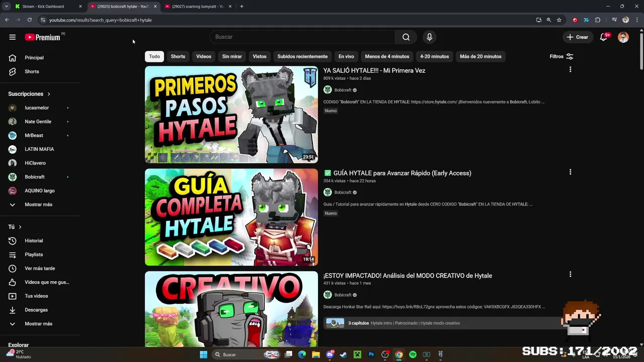This screenshot has width=644, height=362.
Task: Click the search magnifier button
Action: 406,37
